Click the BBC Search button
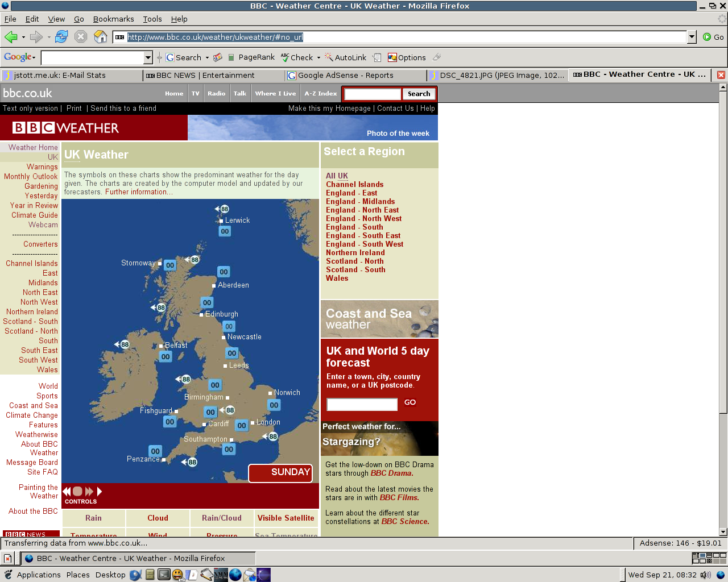 tap(419, 94)
